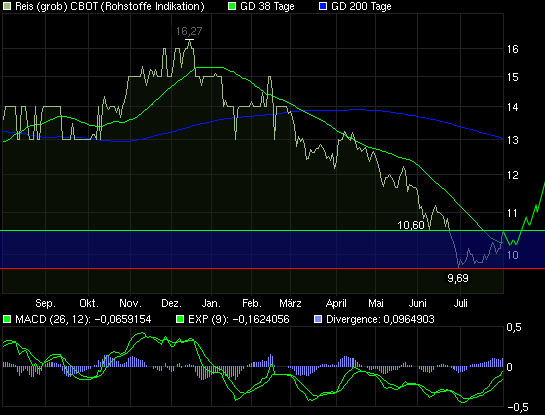This screenshot has height=415, width=545.
Task: Click the März month label on axis
Action: (290, 303)
